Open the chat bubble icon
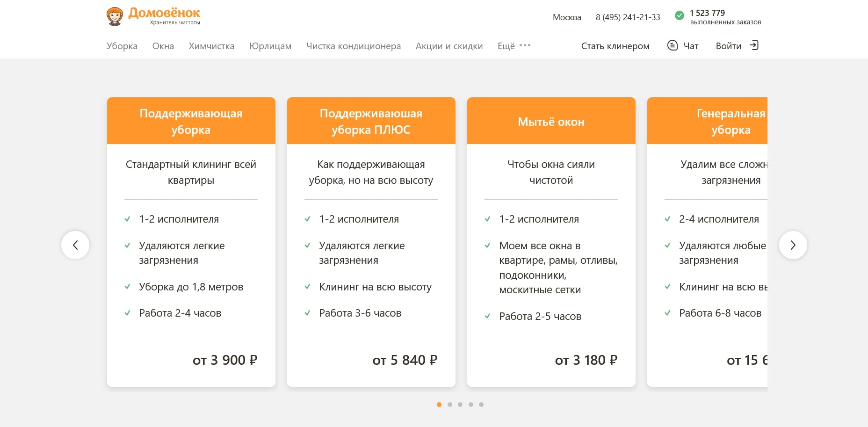The image size is (868, 427). pyautogui.click(x=672, y=45)
